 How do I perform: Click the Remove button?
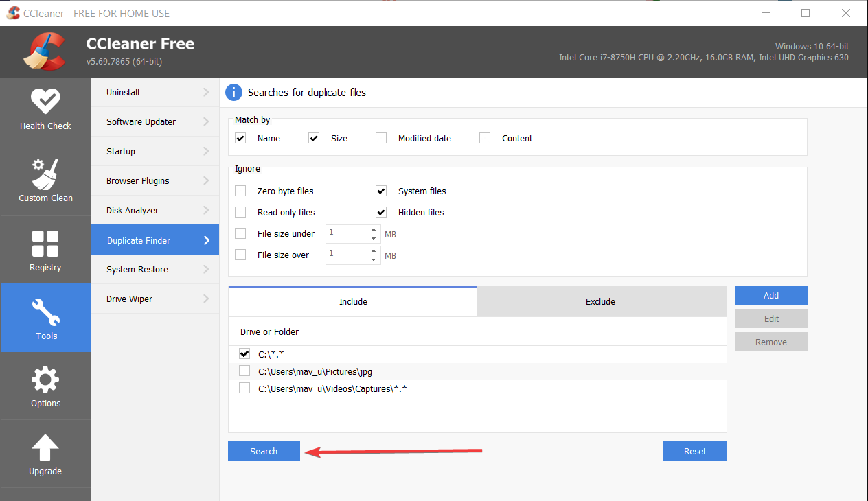[771, 342]
